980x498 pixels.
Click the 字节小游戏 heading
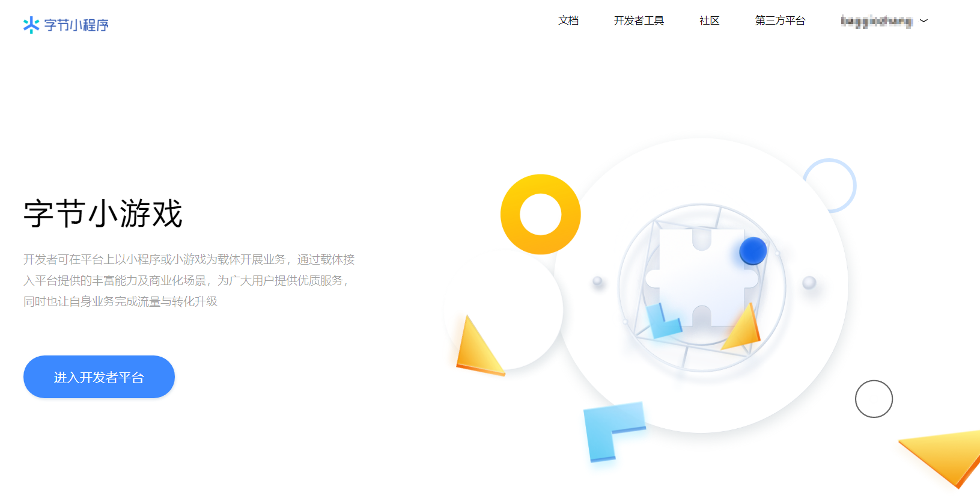tap(103, 214)
